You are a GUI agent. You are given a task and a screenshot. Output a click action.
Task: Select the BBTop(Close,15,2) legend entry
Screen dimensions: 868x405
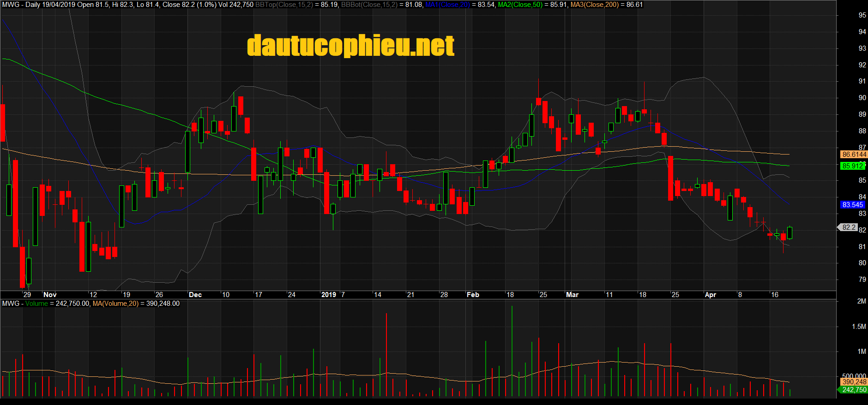284,5
